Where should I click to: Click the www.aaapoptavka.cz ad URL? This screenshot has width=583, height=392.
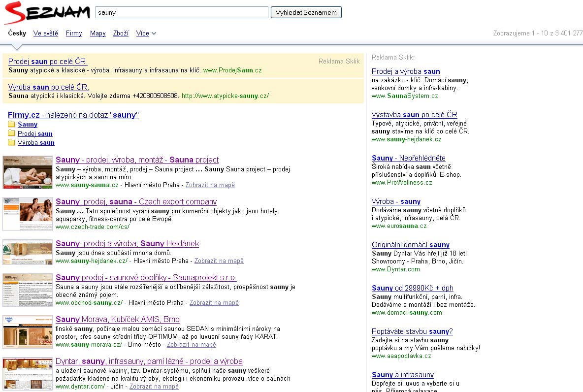tap(402, 356)
